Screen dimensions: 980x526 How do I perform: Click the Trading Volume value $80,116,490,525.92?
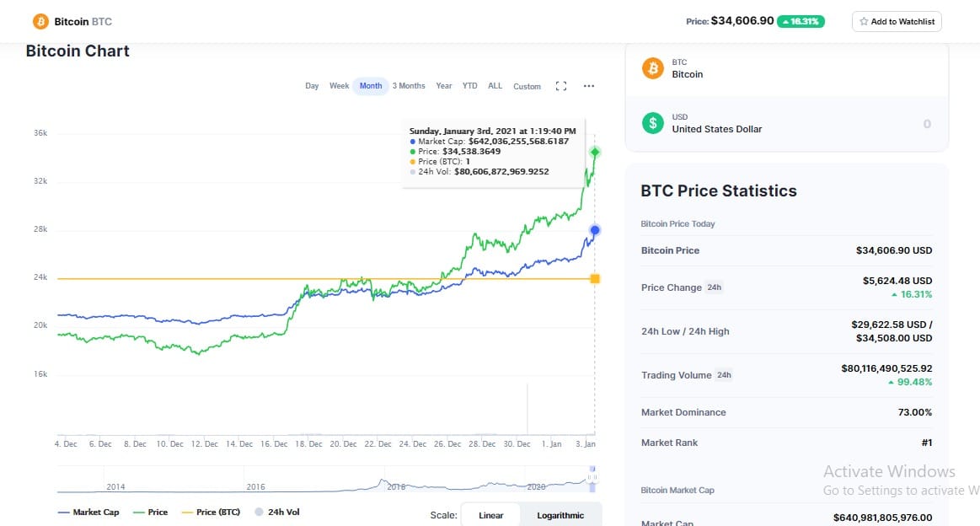(886, 368)
